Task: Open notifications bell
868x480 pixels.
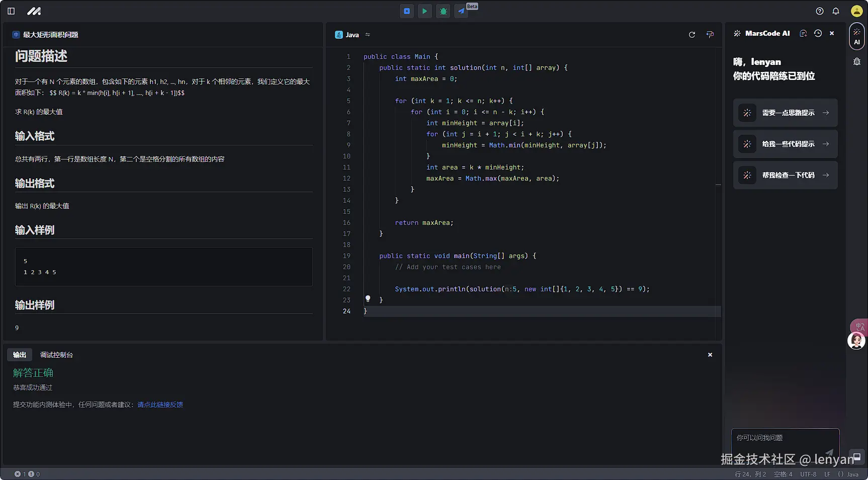Action: coord(836,11)
